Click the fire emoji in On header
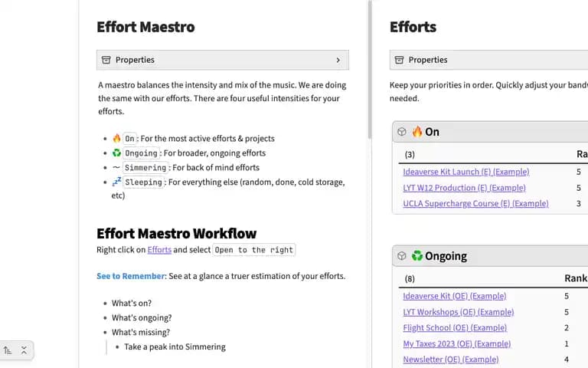Viewport: 588px width, 368px height. click(417, 132)
